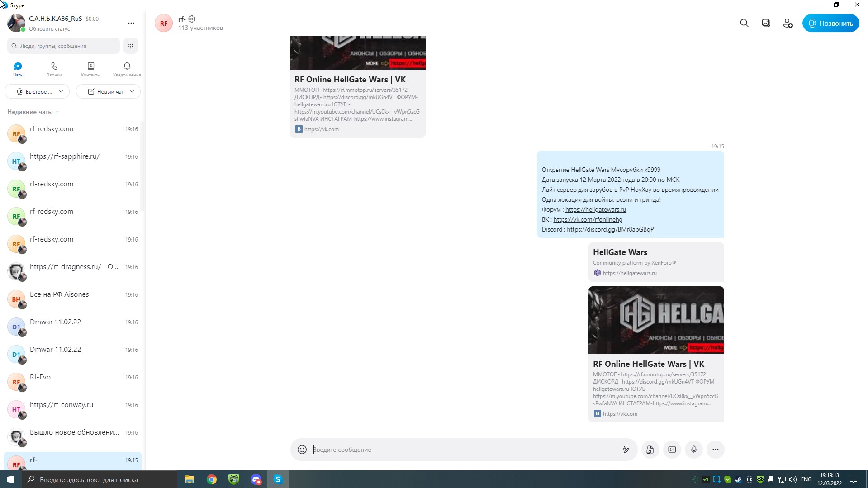Open the upper RF Online HellGate Wars VK card
The height and width of the screenshot is (488, 868).
[357, 87]
